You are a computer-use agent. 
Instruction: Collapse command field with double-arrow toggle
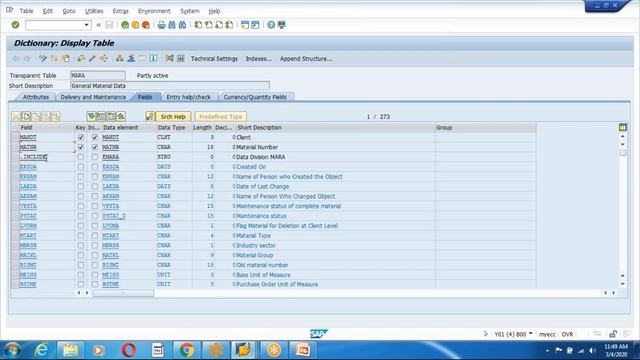pyautogui.click(x=98, y=25)
